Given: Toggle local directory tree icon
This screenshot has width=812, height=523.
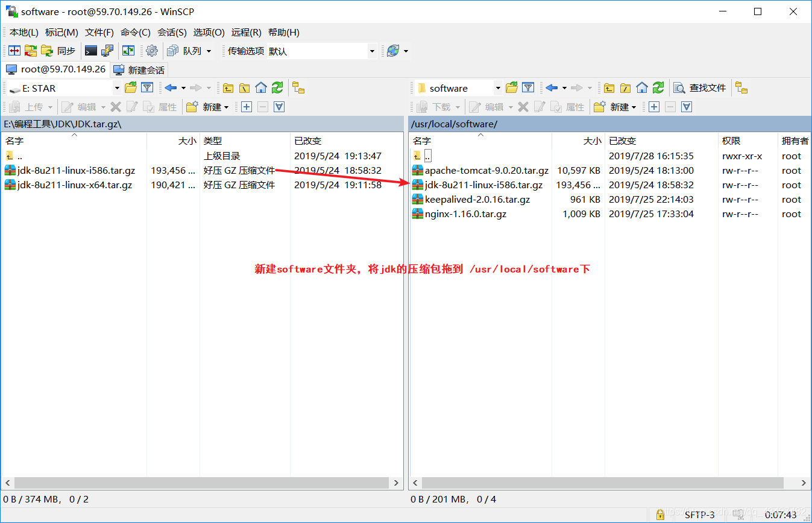Looking at the screenshot, I should click(x=298, y=88).
